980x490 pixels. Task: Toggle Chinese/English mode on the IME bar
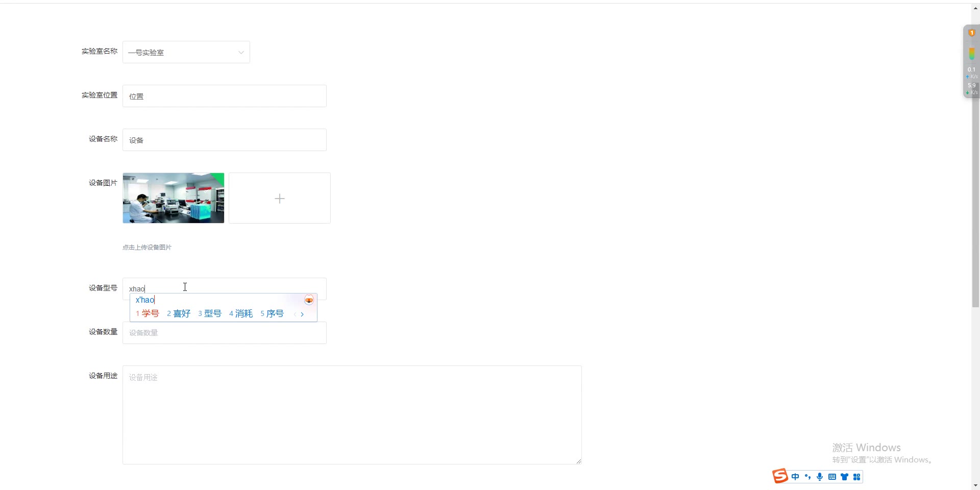(x=795, y=477)
